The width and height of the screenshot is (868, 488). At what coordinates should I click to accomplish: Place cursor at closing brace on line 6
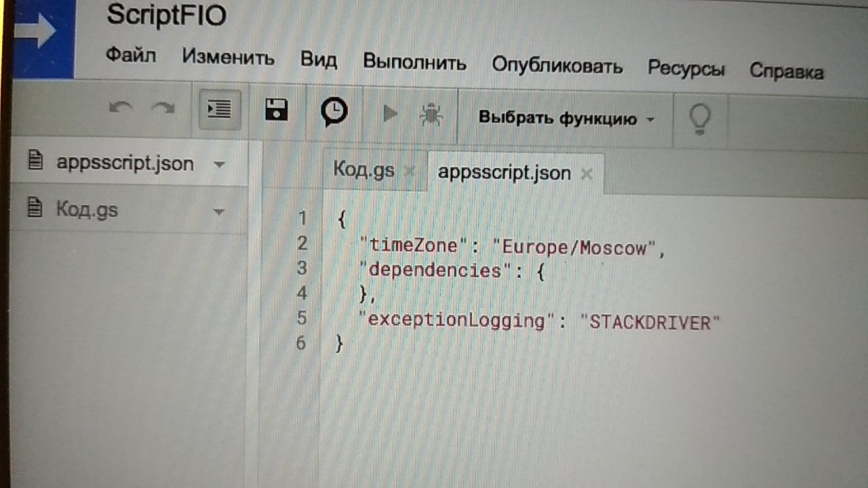[340, 345]
